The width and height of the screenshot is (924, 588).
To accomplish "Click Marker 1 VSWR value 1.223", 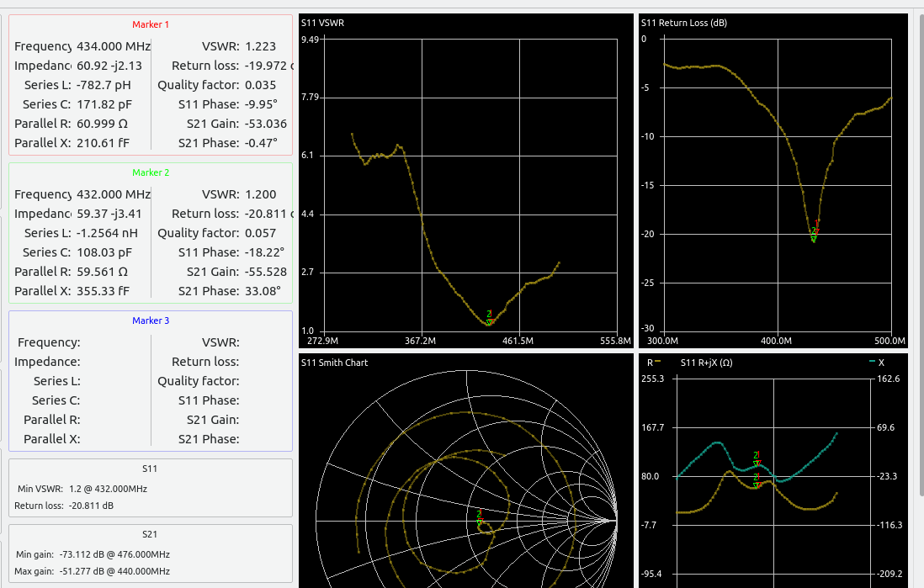I will pos(261,46).
